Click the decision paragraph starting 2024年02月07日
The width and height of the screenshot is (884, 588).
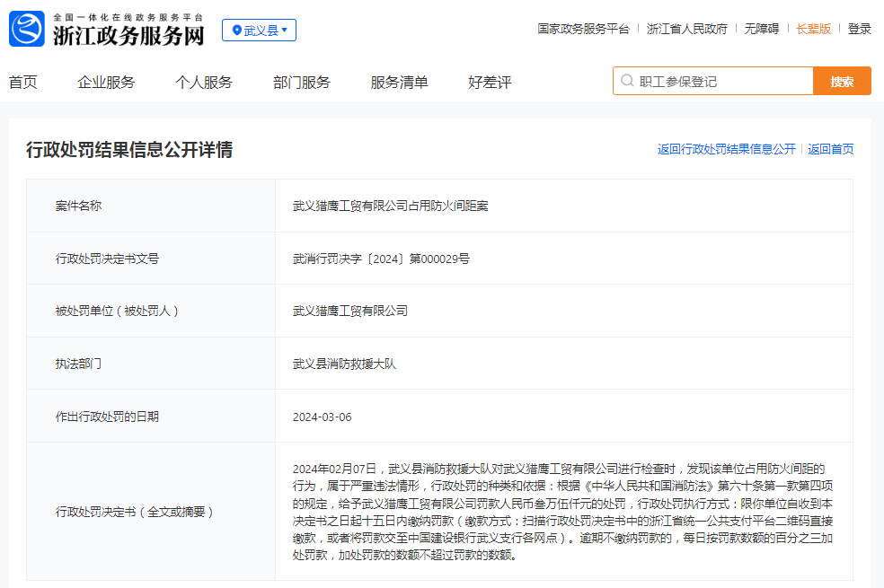tap(562, 512)
